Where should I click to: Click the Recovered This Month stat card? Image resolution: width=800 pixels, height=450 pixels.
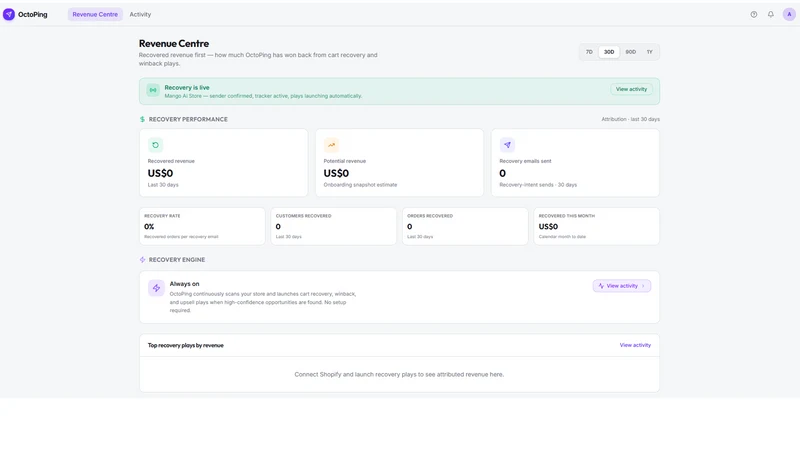coord(596,226)
